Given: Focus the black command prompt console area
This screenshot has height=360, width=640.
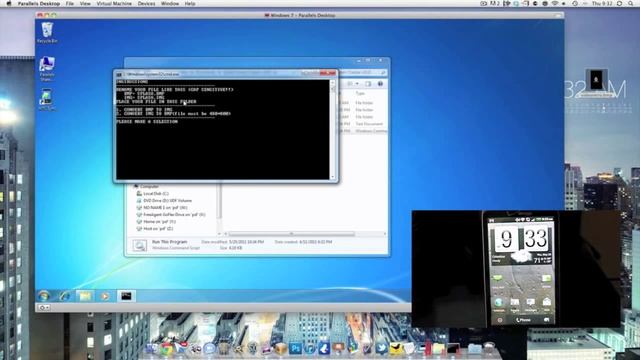Looking at the screenshot, I should 222,129.
